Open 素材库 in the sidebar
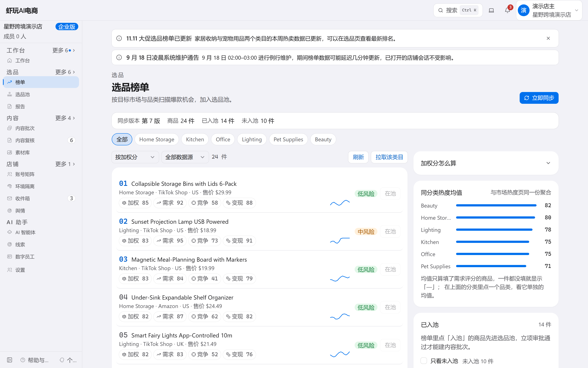The height and width of the screenshot is (368, 588). (41, 153)
